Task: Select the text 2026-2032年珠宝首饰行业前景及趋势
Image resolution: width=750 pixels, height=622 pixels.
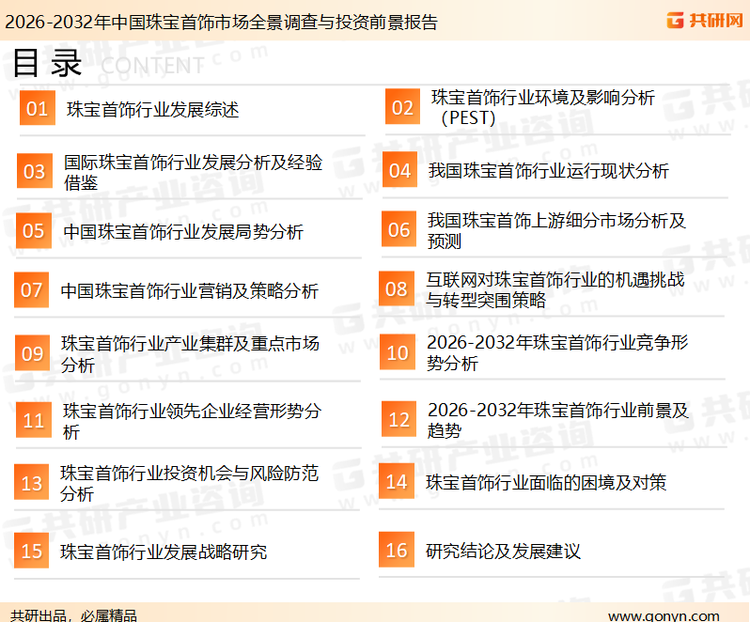Action: click(x=558, y=420)
